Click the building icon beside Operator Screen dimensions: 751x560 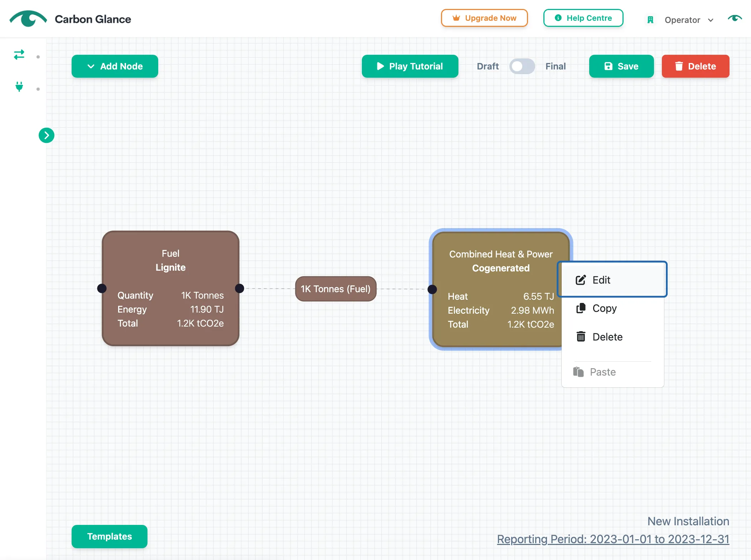pyautogui.click(x=650, y=20)
